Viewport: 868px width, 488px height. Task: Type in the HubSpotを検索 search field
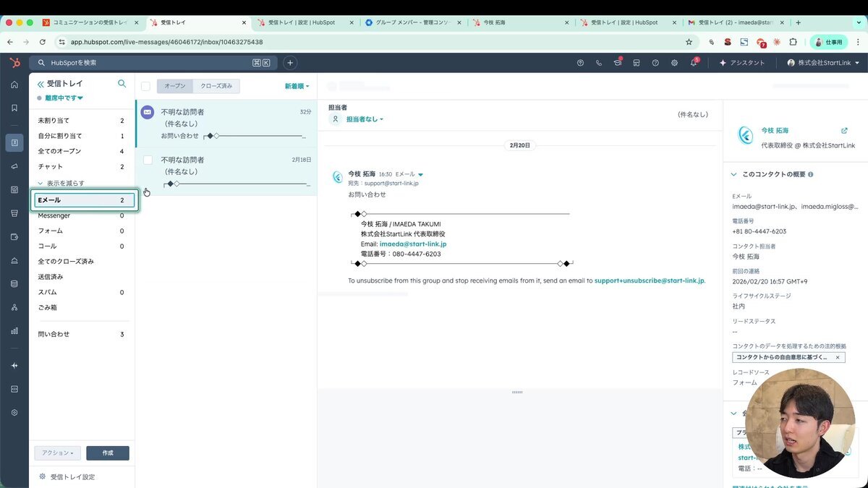145,63
